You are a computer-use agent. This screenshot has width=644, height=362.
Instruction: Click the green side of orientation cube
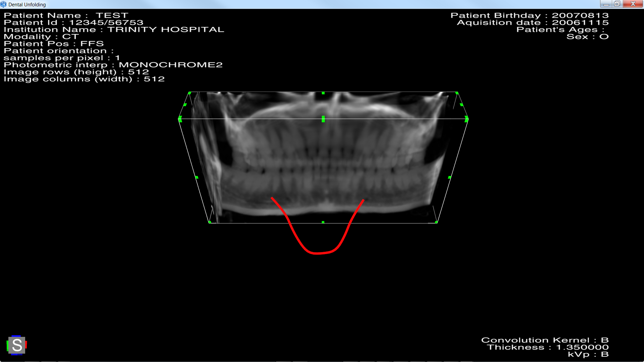tap(7, 345)
